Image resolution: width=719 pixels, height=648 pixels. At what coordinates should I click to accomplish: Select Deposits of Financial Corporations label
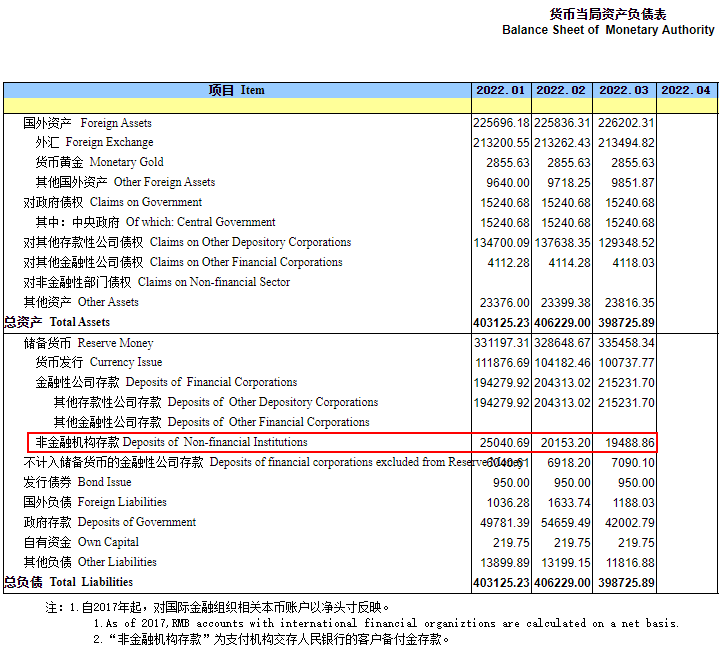(166, 382)
